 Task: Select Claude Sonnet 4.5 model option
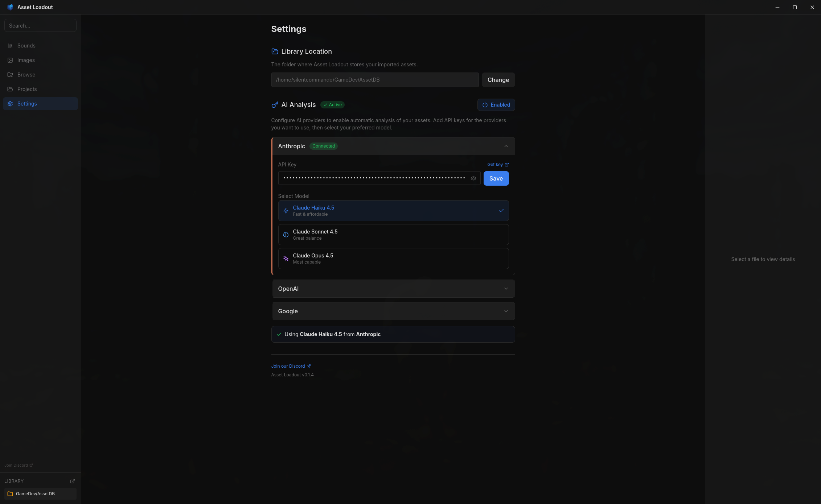tap(393, 235)
